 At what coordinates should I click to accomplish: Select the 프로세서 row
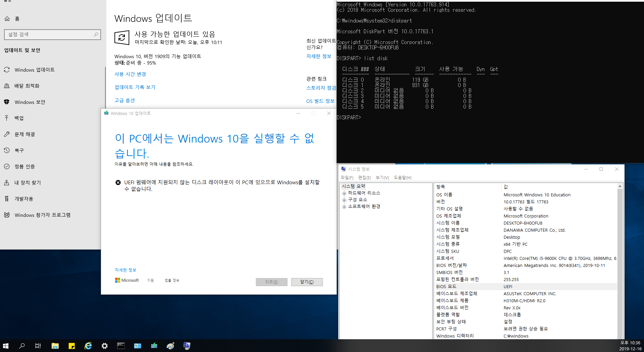526,259
